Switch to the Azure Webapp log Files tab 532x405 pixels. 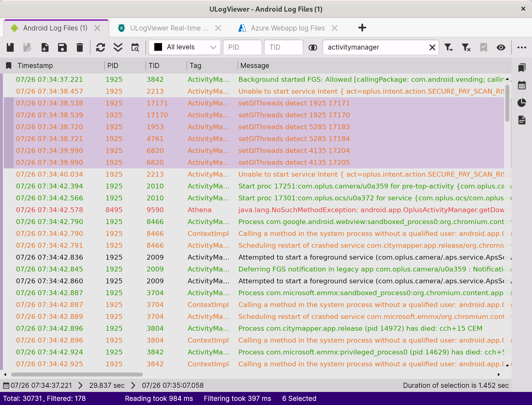point(287,28)
